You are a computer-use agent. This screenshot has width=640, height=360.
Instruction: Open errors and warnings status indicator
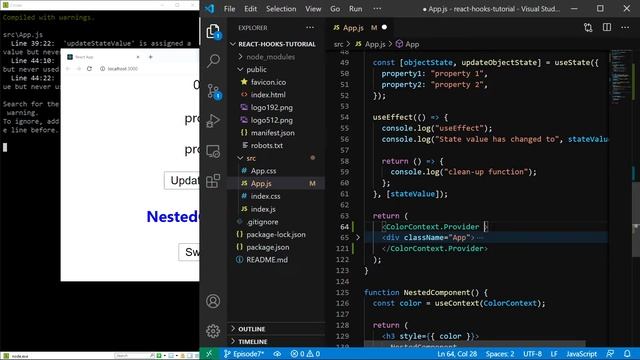(x=305, y=354)
